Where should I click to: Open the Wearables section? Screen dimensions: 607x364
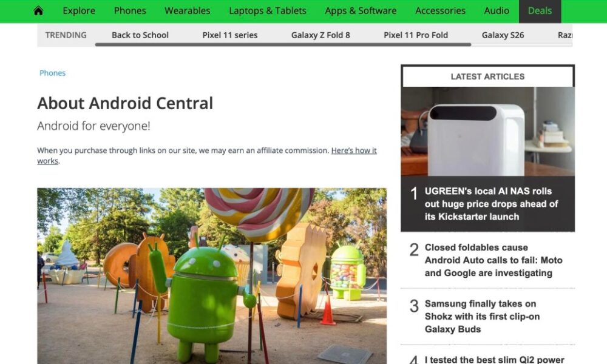tap(188, 11)
